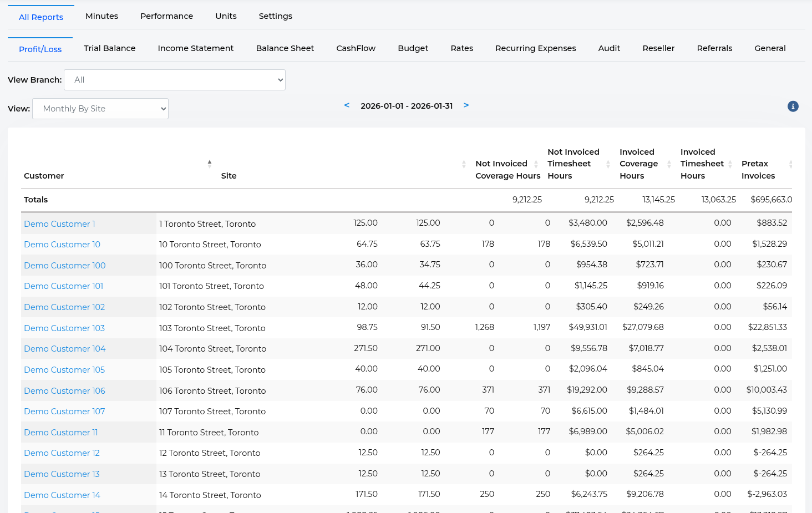
Task: Click the blue info icon
Action: [x=793, y=106]
